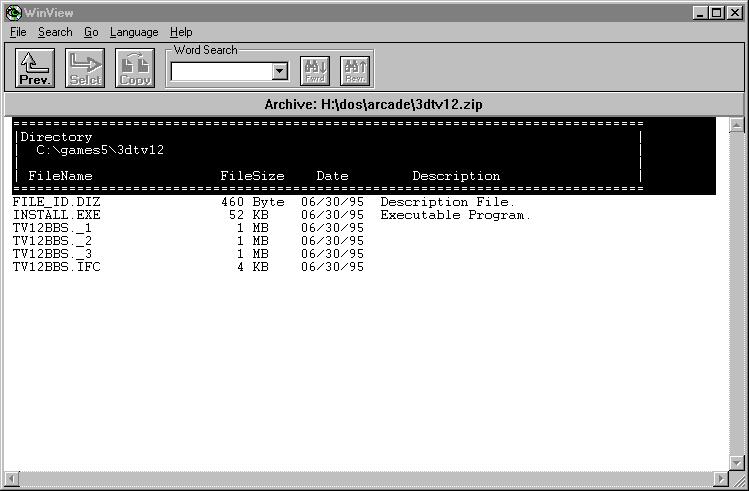Click the Fwrd search binoculars icon
Viewport: 749px width, 491px height.
pos(315,70)
